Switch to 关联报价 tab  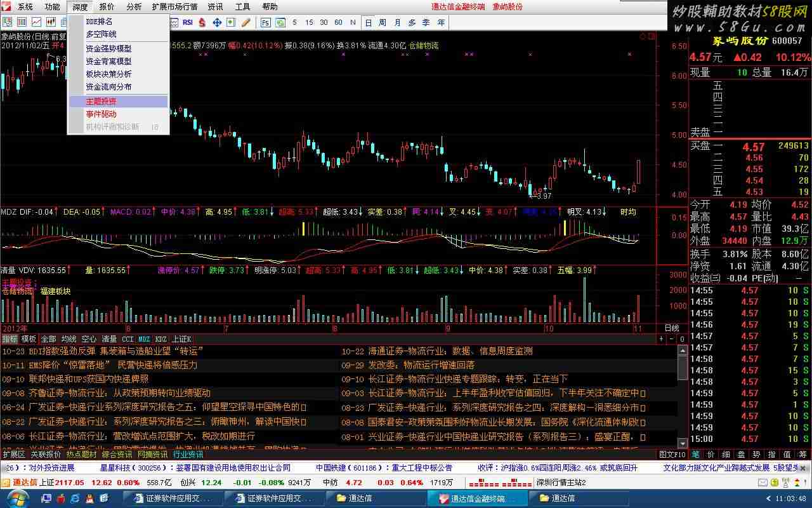click(46, 455)
